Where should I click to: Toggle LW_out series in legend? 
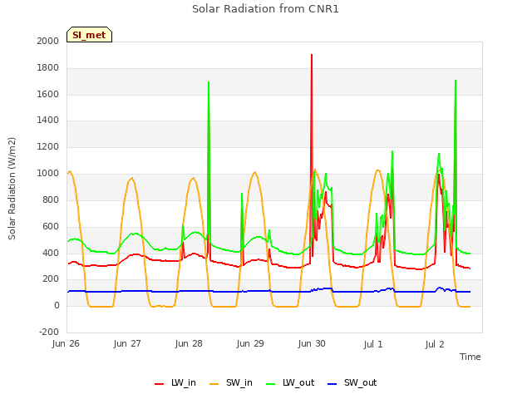coord(290,382)
